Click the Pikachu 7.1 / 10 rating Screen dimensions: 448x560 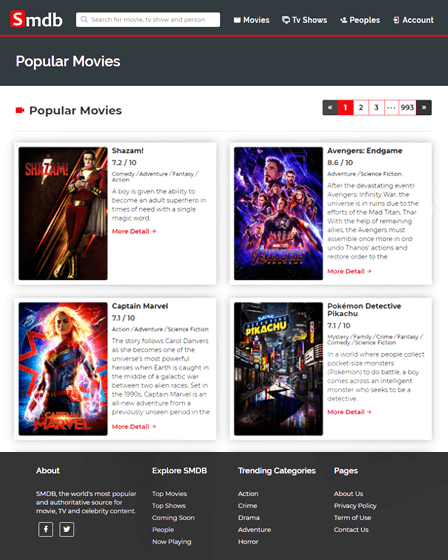[339, 325]
